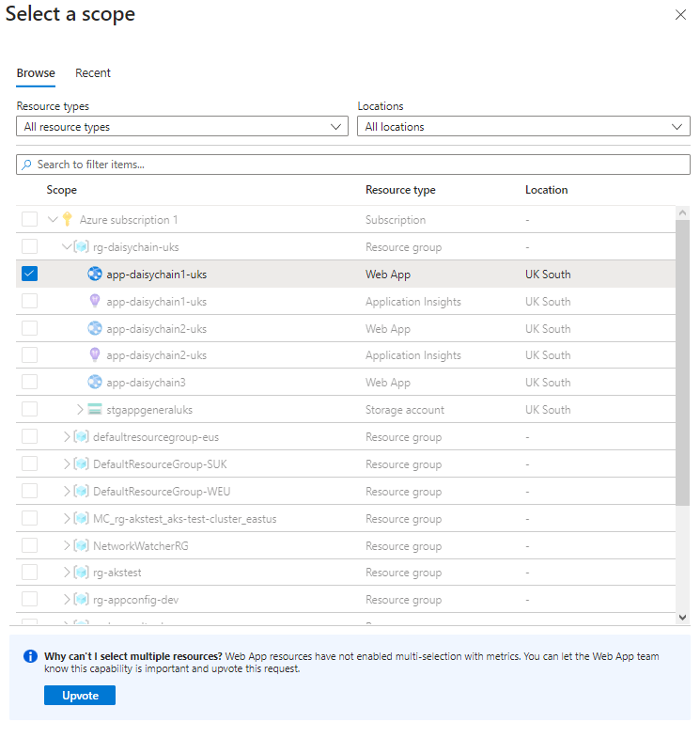Check the stgappgeneraluks checkbox
Viewport: 700px width, 738px height.
(30, 409)
